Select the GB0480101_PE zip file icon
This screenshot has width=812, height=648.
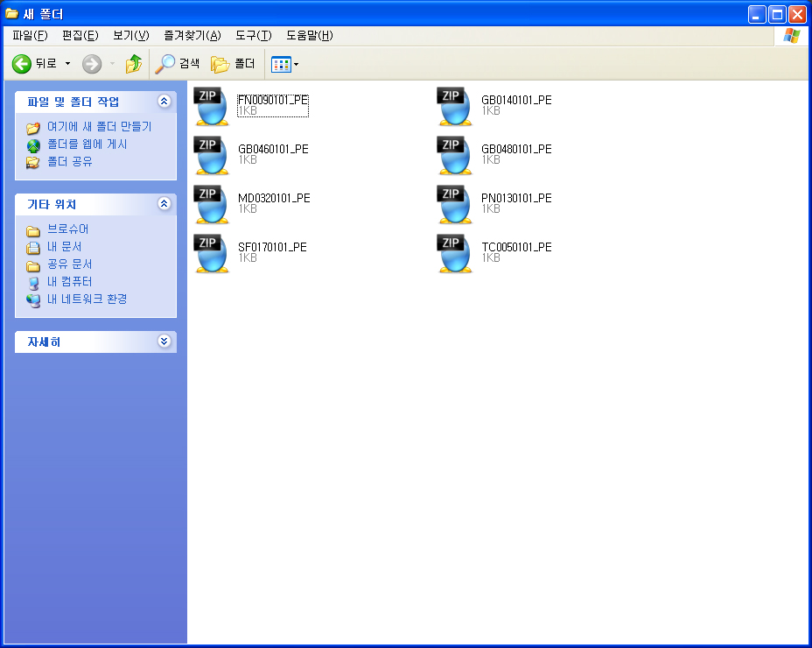(x=455, y=156)
